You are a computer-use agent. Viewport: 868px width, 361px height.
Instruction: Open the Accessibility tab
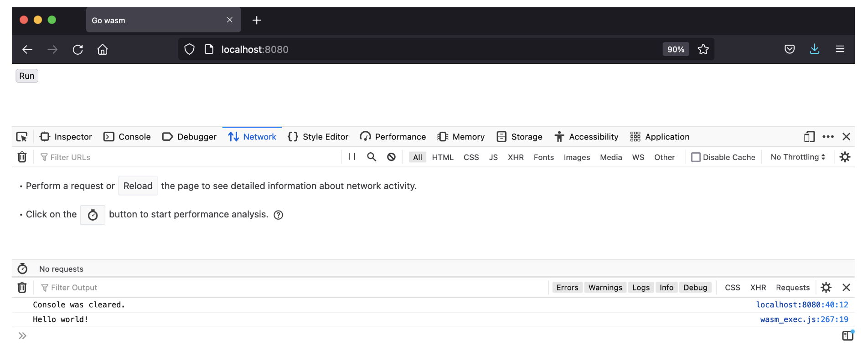[x=586, y=137]
